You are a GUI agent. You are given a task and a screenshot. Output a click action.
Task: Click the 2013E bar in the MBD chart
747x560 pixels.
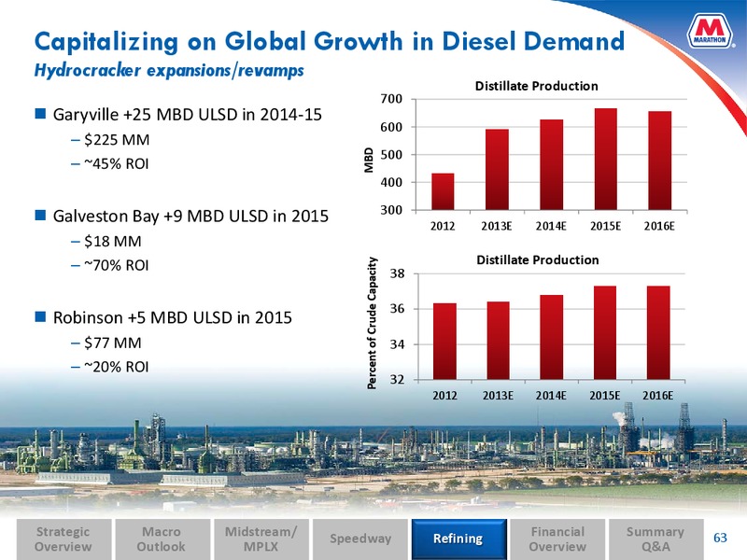[497, 170]
